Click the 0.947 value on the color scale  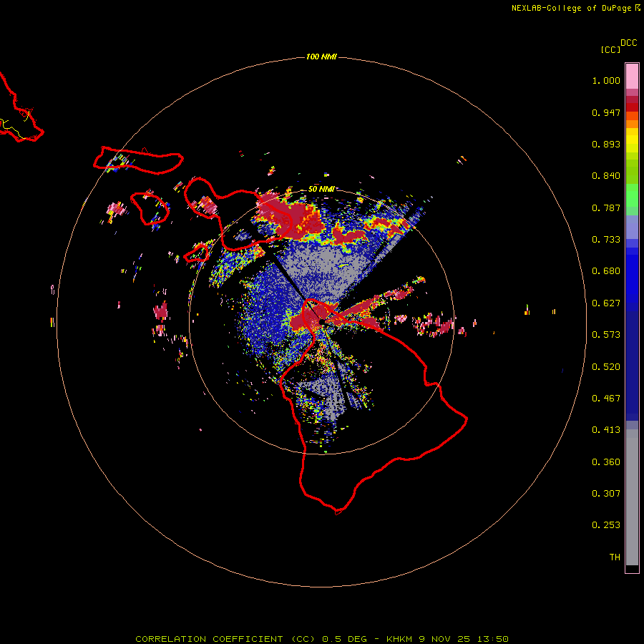tap(606, 112)
